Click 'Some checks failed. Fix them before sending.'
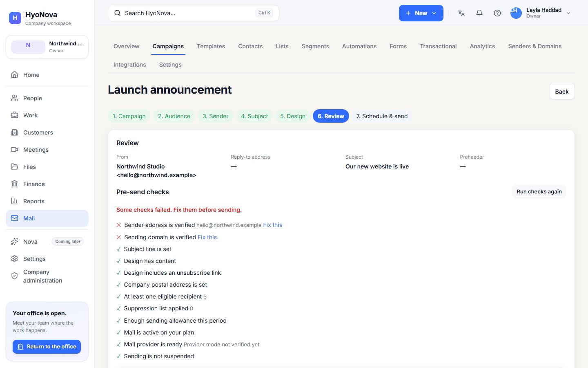Screen dimensions: 588x368 [179, 210]
